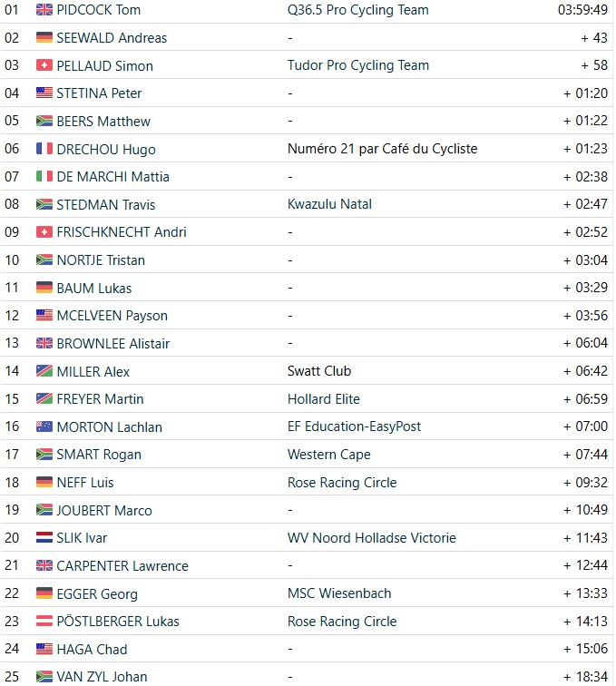Open WV Noord Holladse Victorie team

coord(371,538)
